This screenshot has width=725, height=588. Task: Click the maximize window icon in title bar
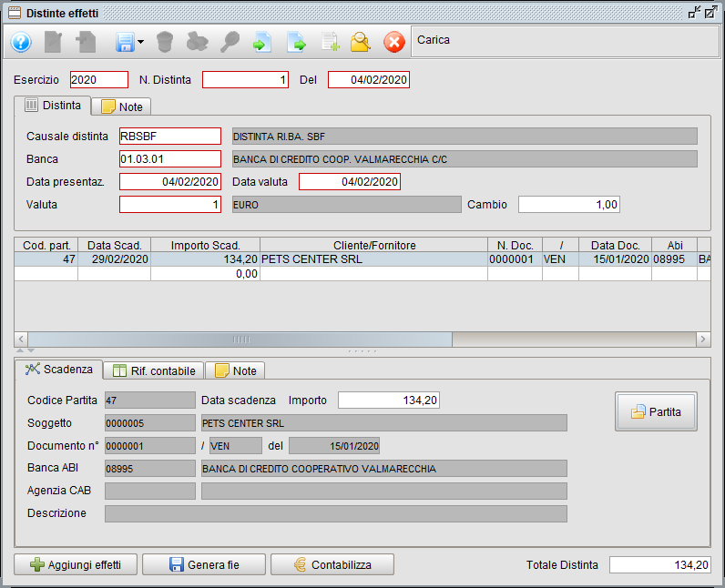click(710, 13)
